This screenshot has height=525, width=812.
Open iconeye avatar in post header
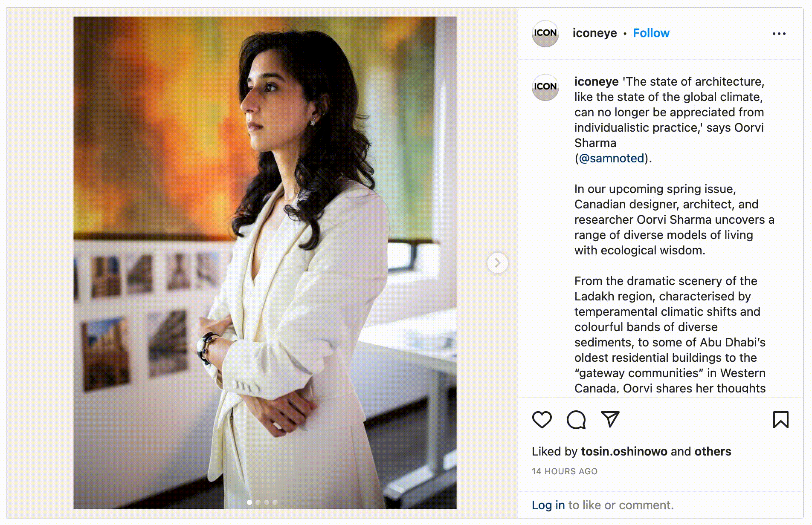545,33
